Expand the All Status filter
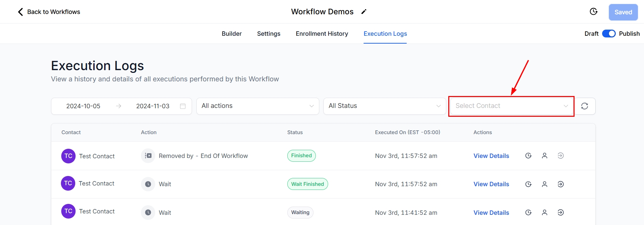This screenshot has width=644, height=225. point(384,106)
